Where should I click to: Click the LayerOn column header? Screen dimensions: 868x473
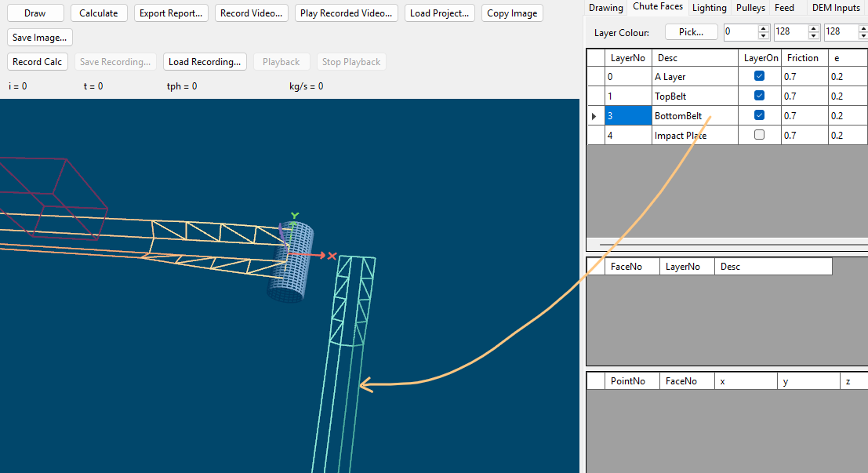click(760, 57)
